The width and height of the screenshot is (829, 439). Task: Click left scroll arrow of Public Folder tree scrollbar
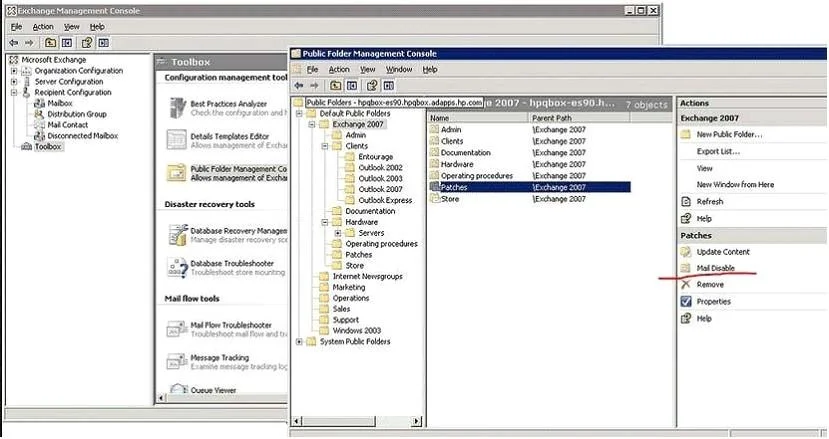pyautogui.click(x=297, y=421)
